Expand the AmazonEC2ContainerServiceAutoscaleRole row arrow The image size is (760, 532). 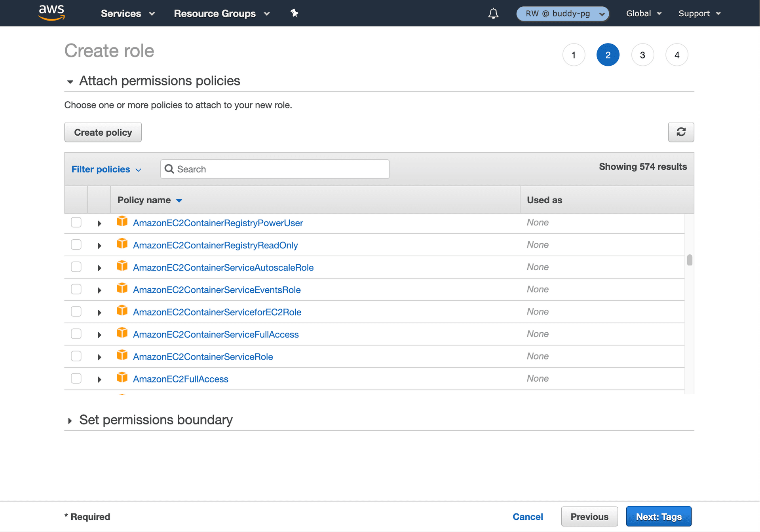[x=99, y=268]
